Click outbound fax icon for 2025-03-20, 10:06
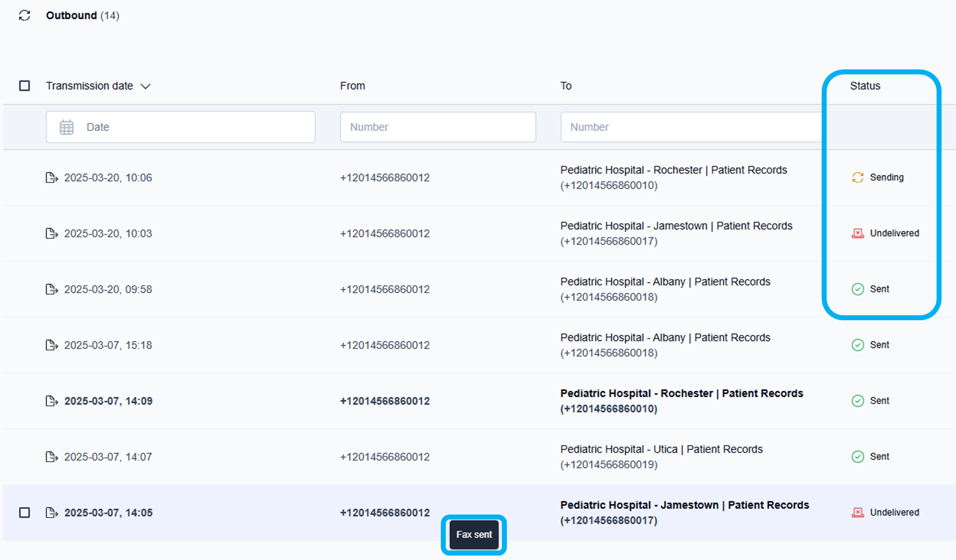 pyautogui.click(x=52, y=178)
